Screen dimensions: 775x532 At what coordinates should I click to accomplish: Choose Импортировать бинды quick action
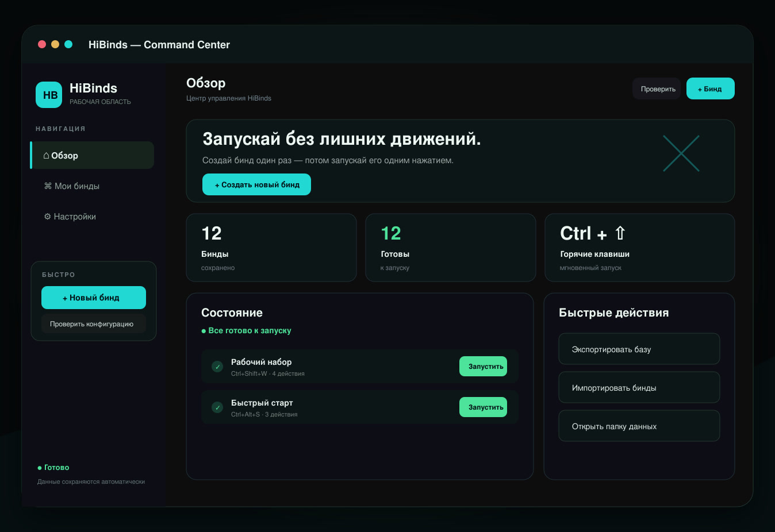point(639,387)
